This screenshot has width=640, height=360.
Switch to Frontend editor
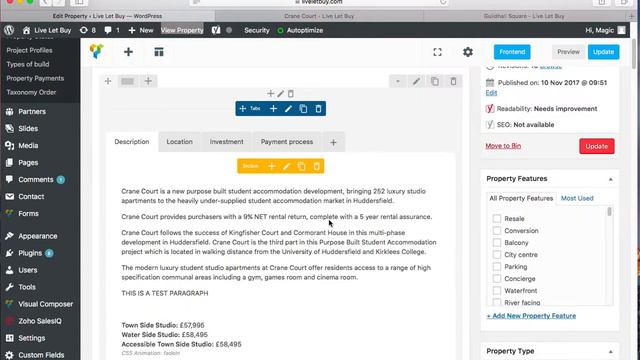(512, 52)
